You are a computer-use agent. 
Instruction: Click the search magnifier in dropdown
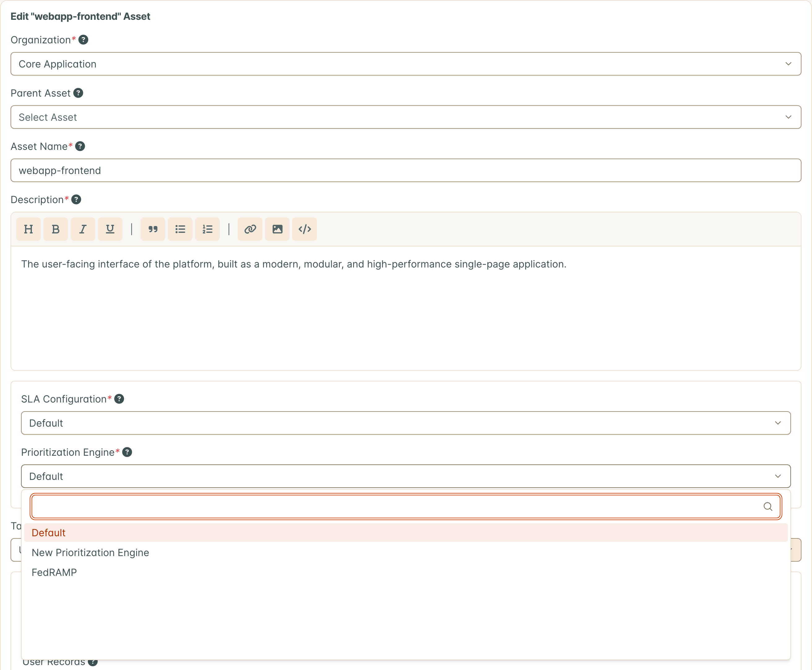click(768, 506)
